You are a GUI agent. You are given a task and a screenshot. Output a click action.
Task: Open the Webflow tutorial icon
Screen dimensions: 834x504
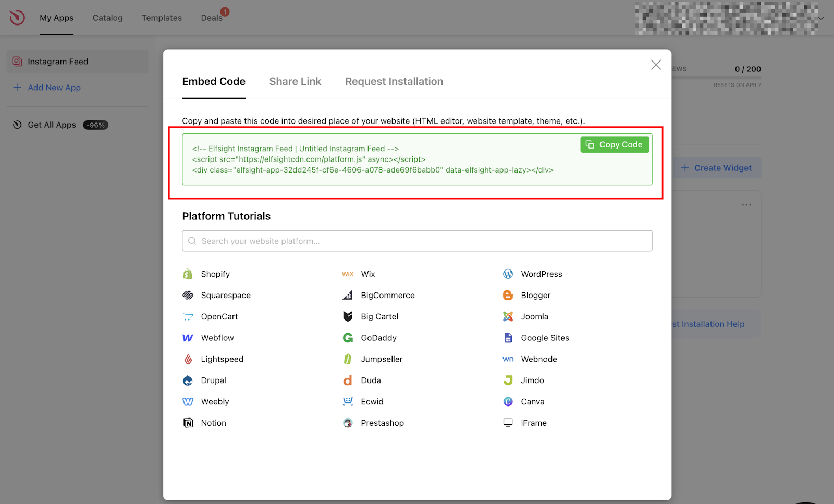(188, 338)
